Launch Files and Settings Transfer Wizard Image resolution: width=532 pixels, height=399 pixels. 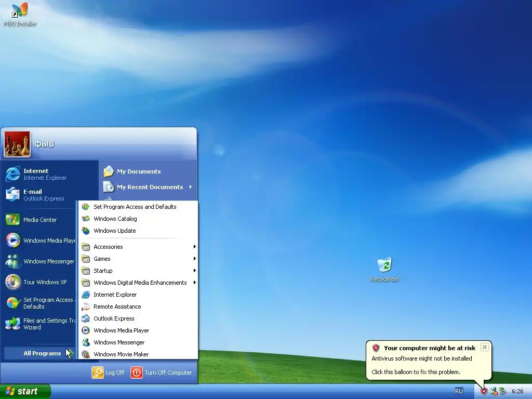[x=40, y=324]
